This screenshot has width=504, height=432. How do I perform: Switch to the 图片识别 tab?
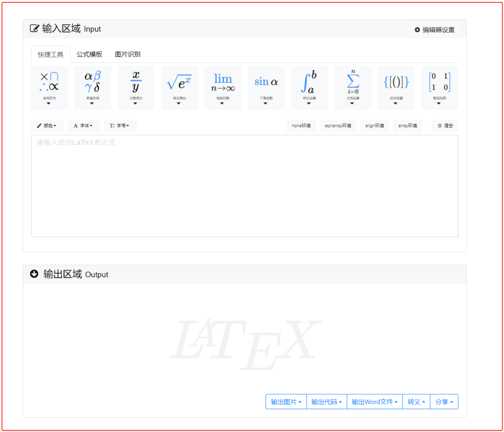pos(127,55)
